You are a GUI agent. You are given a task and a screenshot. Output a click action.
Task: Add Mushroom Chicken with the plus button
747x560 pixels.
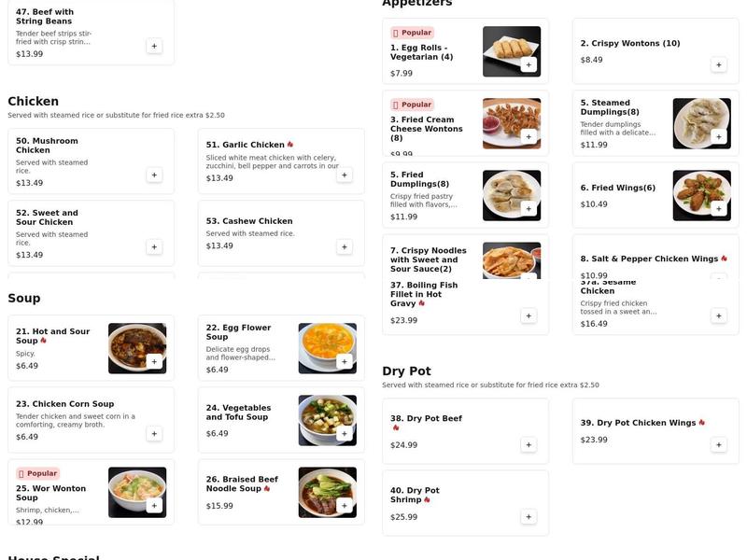[x=153, y=174]
